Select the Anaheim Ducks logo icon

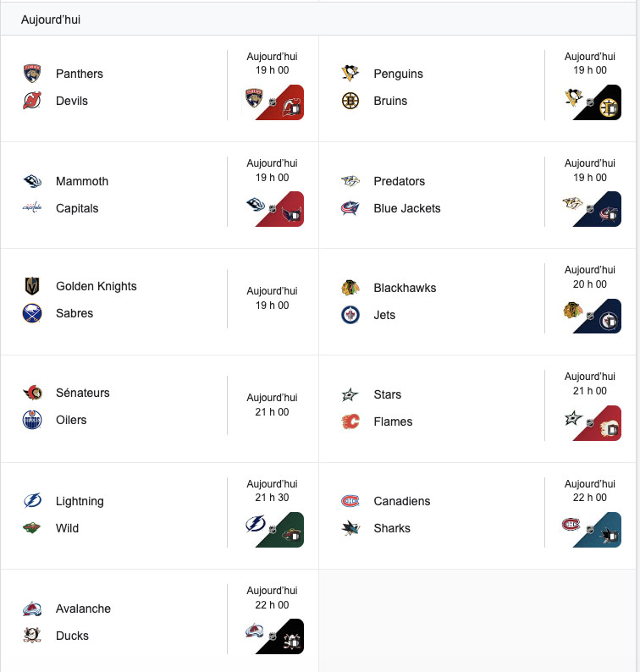pos(32,636)
